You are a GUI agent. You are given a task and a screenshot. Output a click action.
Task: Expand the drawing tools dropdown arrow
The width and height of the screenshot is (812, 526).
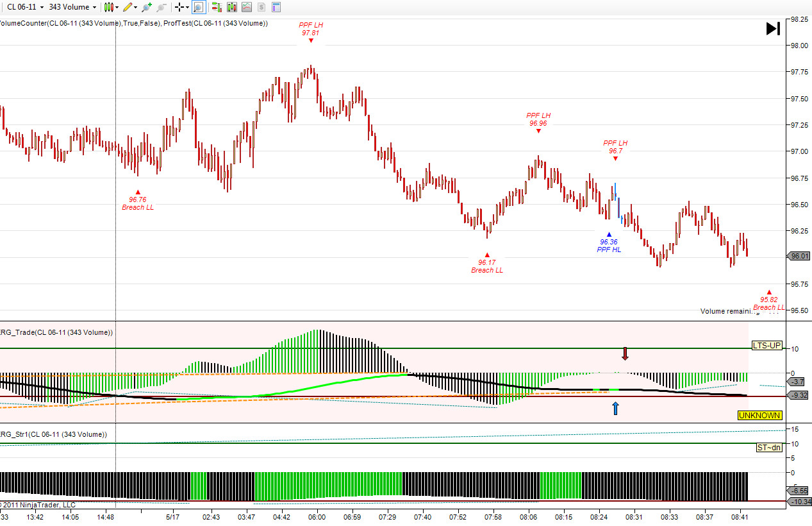tap(136, 8)
